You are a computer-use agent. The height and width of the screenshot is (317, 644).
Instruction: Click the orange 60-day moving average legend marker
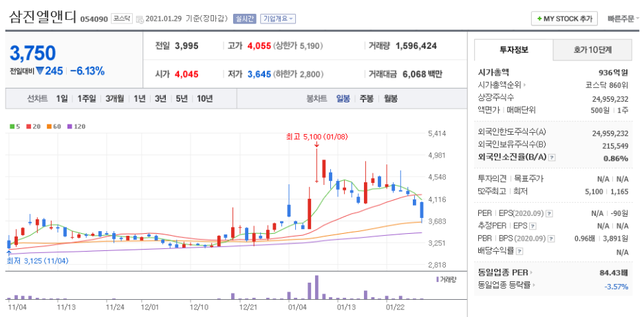coord(50,127)
